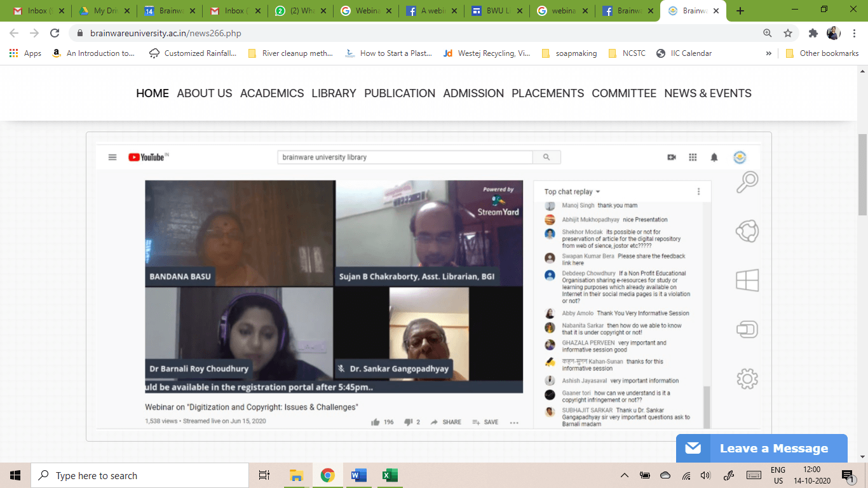
Task: Click the Leave a Message button
Action: [x=762, y=449]
